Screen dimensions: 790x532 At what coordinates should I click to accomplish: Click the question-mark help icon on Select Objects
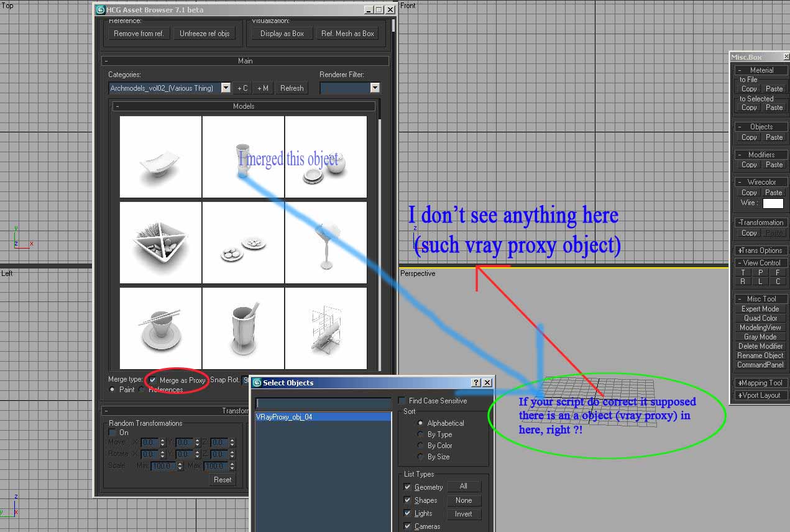[x=475, y=383]
